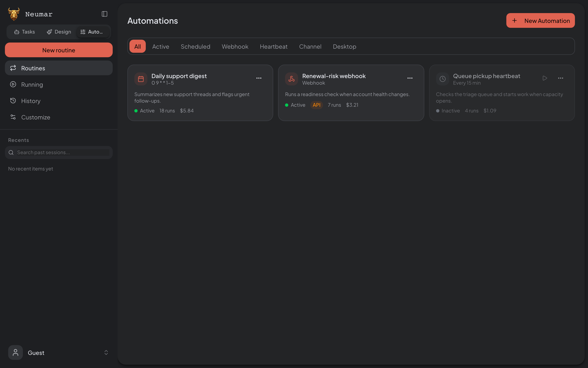588x368 pixels.
Task: Open the History section
Action: click(59, 101)
